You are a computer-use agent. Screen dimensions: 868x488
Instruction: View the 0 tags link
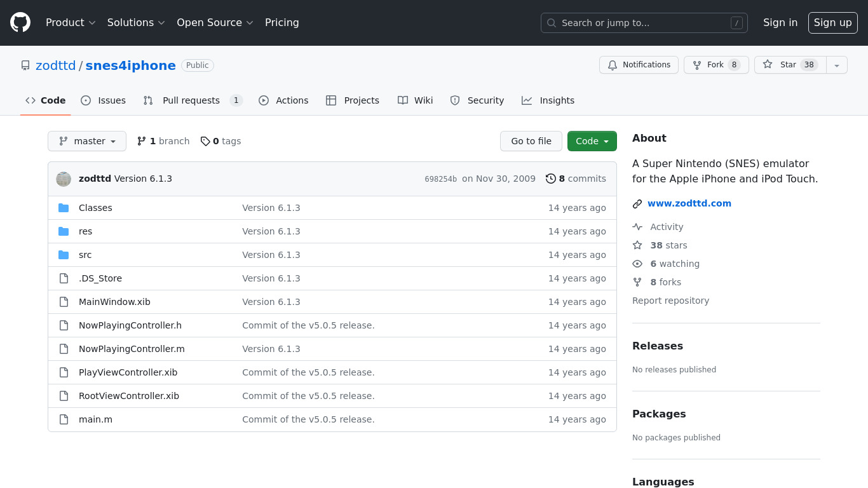point(220,141)
